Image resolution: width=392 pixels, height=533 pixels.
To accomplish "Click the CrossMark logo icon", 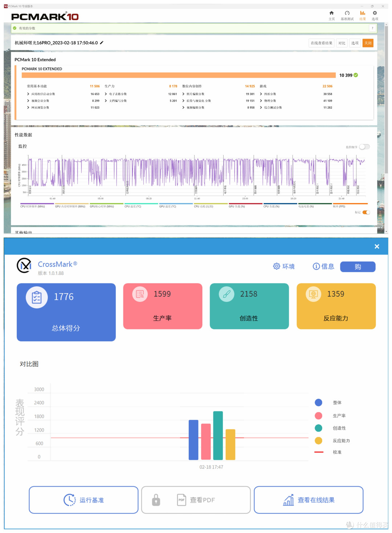I will pos(24,266).
